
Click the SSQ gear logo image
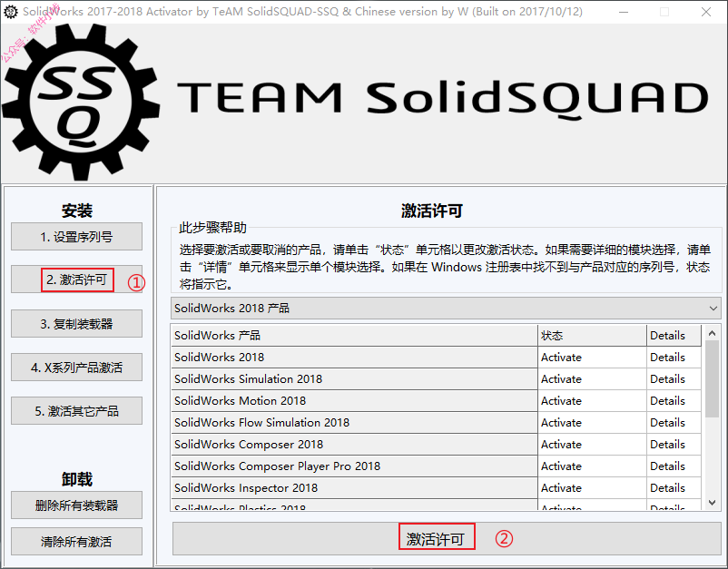(81, 103)
